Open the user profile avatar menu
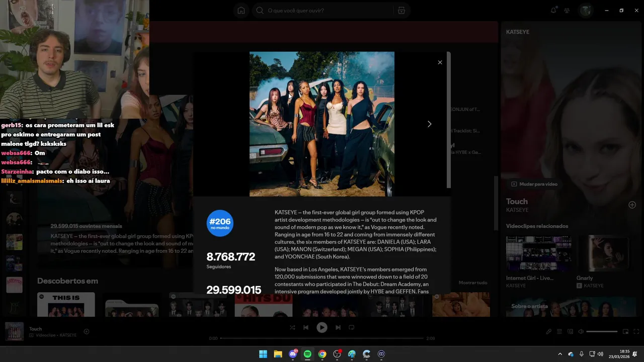Viewport: 644px width, 362px height. pyautogui.click(x=585, y=11)
